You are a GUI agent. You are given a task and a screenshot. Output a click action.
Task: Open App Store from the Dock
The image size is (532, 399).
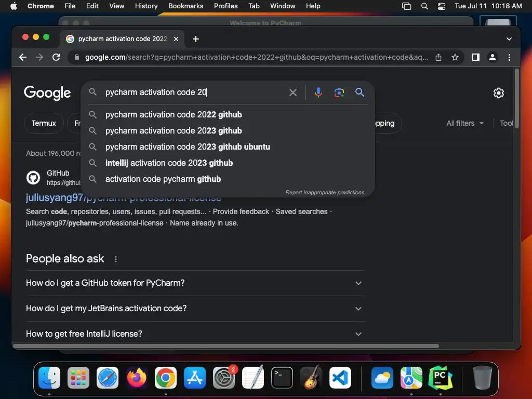click(x=195, y=378)
